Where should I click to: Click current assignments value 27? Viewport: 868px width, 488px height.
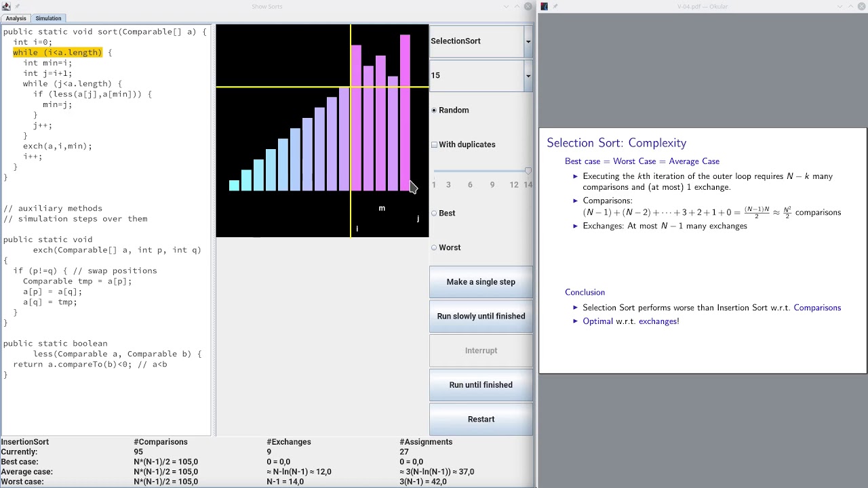click(404, 452)
